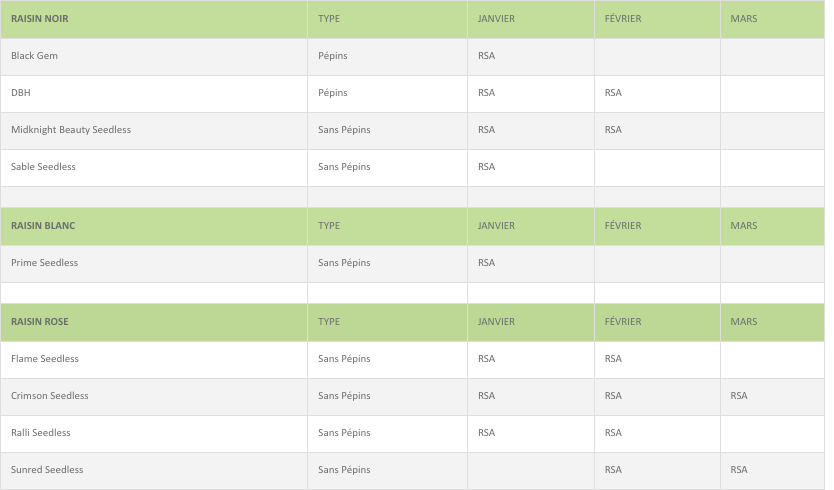Screen dimensions: 834x490
Task: Click Sable Seedless variety name
Action: (43, 167)
